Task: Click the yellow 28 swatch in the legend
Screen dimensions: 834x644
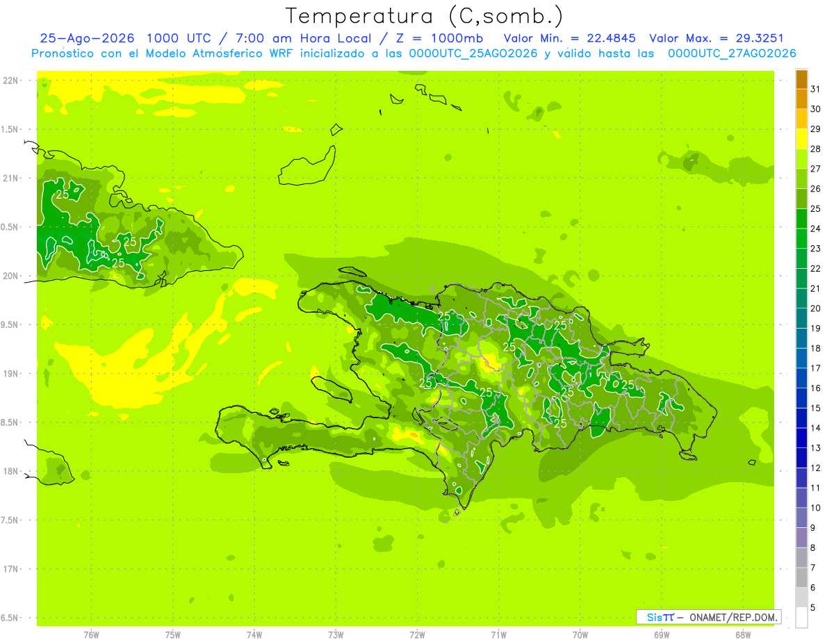Action: pos(801,139)
